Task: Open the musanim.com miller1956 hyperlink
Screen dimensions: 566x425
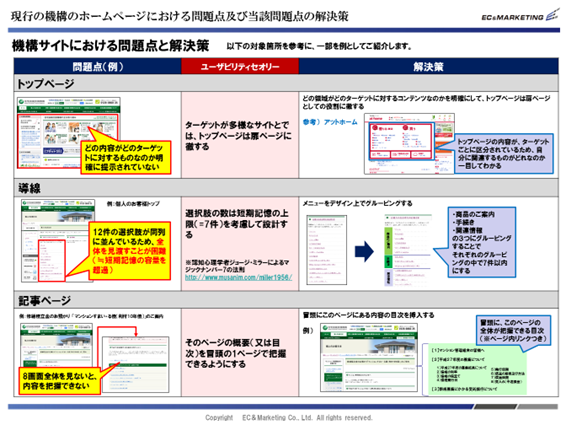Action: 238,277
